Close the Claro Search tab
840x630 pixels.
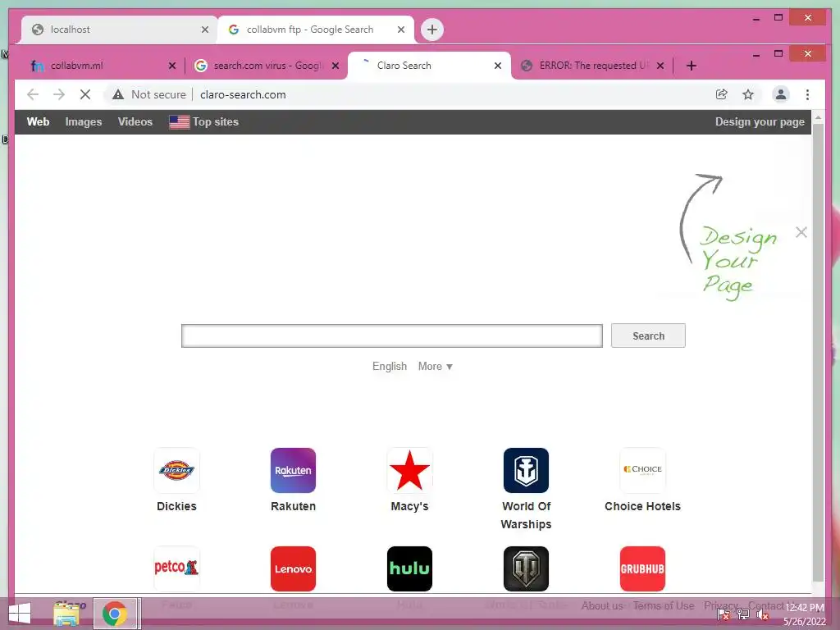click(498, 66)
